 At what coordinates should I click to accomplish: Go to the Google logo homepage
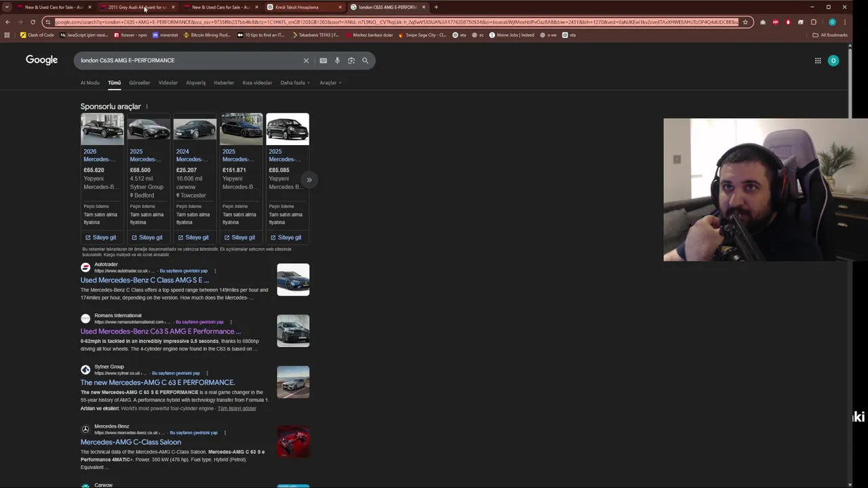[x=41, y=60]
